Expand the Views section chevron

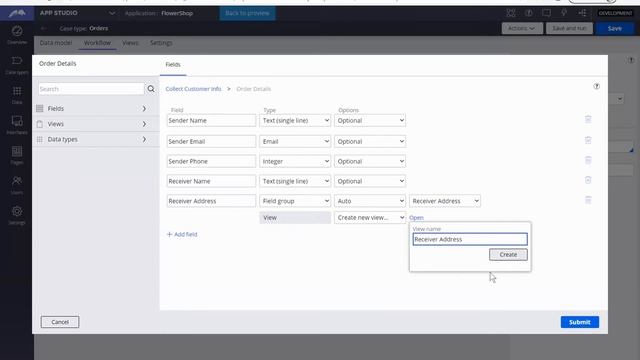coord(144,124)
